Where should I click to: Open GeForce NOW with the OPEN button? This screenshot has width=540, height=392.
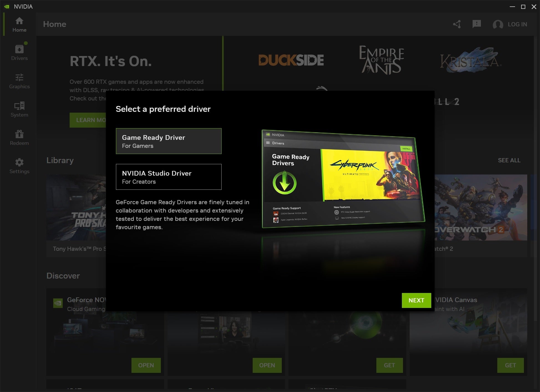(x=146, y=365)
